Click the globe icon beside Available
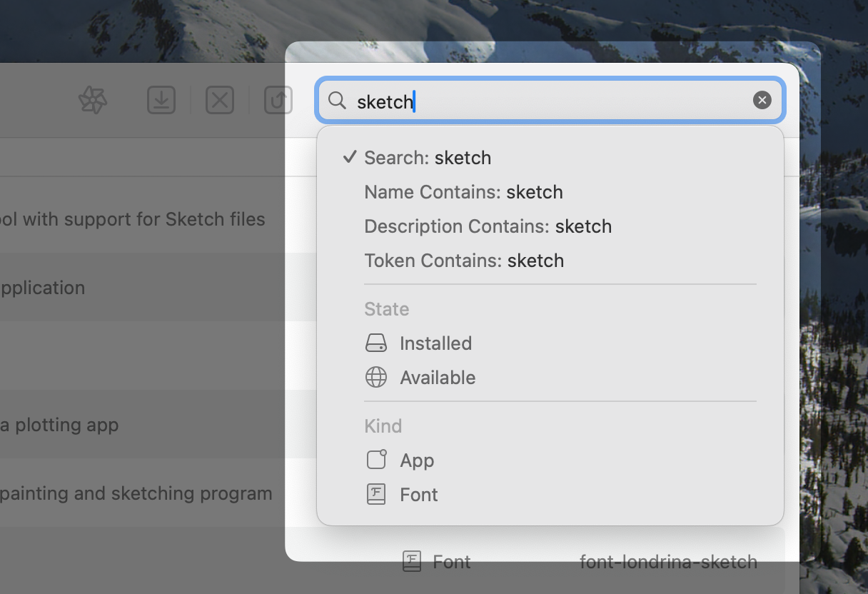 coord(376,377)
